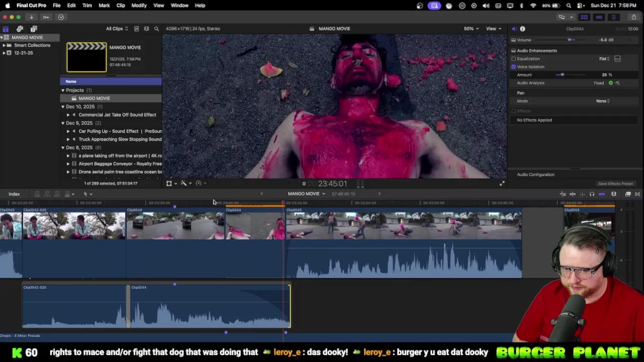Click the Audio Analysis magic wand icon
This screenshot has width=644, height=362.
(x=617, y=83)
